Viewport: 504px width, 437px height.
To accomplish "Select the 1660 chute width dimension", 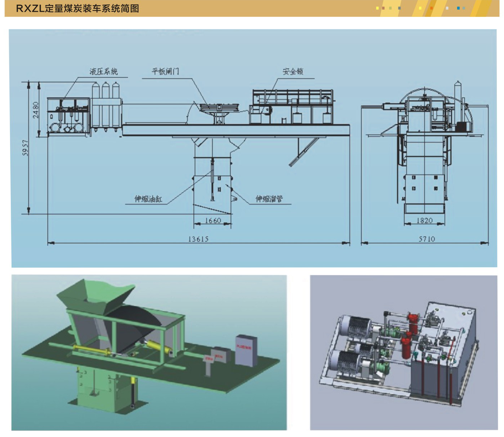I will 213,220.
